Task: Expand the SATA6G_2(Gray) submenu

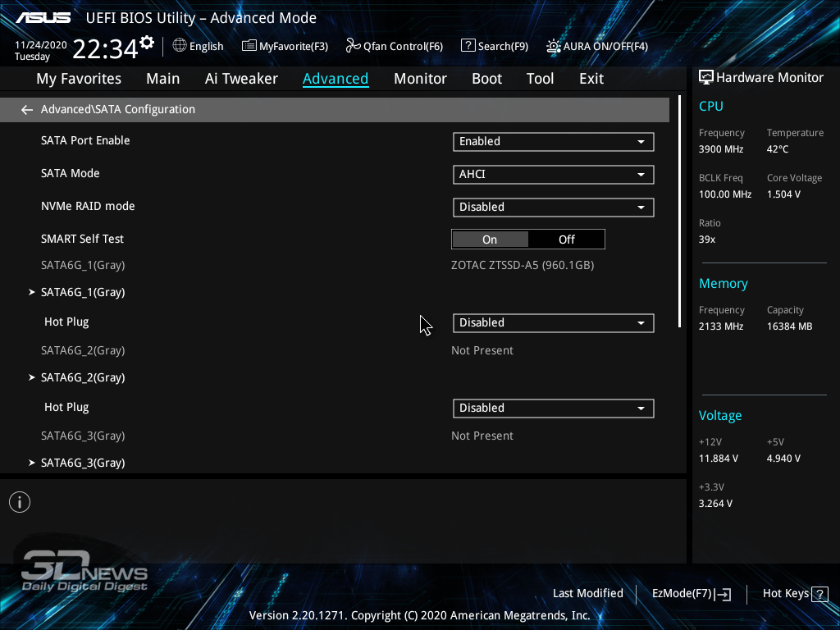Action: click(83, 377)
